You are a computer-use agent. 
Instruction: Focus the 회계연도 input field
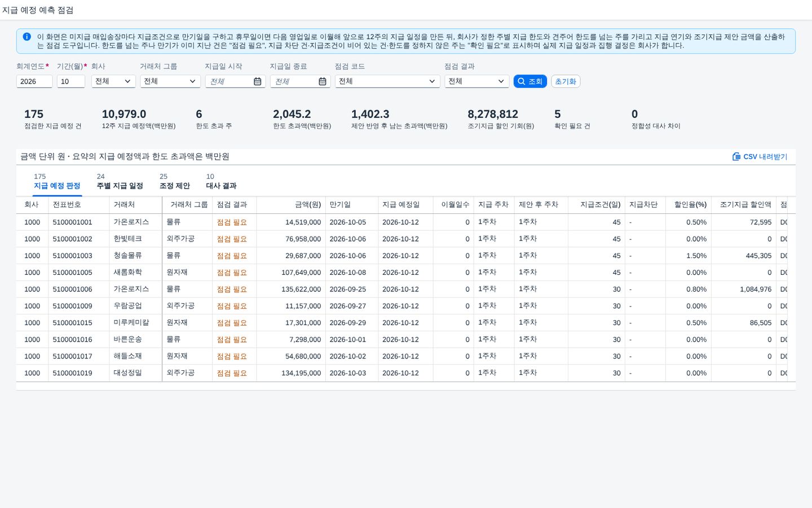[x=34, y=81]
